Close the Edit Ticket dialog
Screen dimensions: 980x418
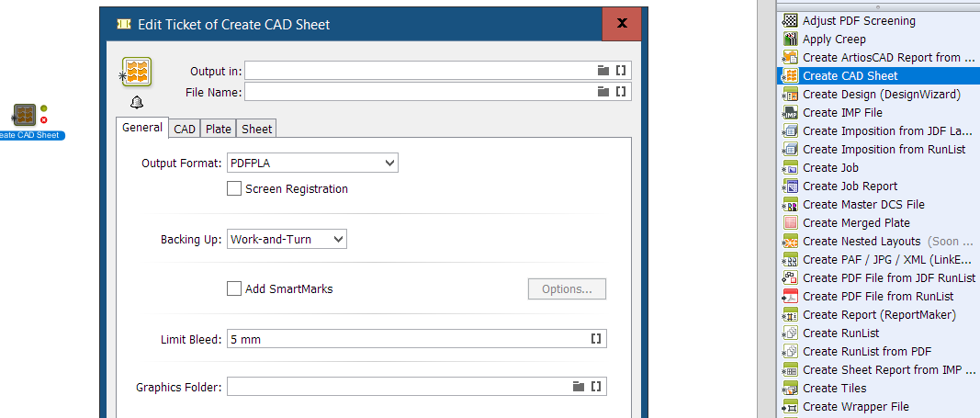click(x=622, y=24)
